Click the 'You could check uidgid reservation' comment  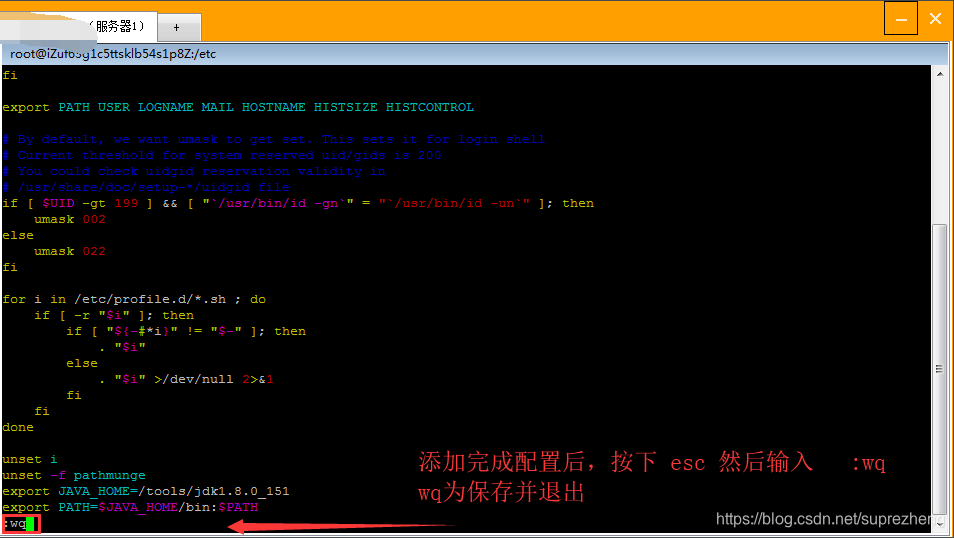point(194,171)
